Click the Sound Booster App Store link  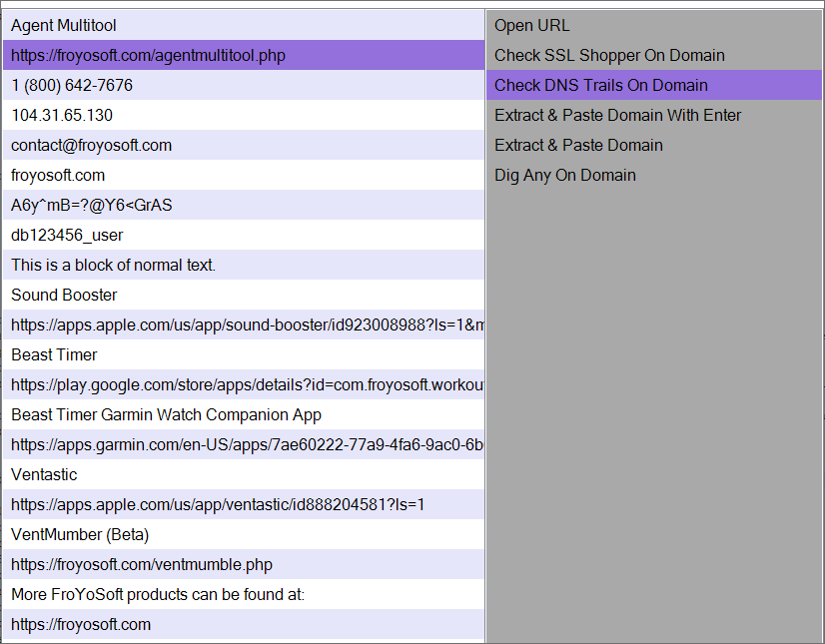click(x=244, y=325)
